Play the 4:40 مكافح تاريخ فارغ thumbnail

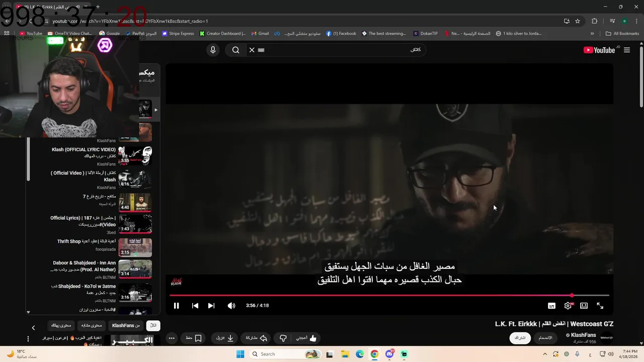click(x=135, y=203)
